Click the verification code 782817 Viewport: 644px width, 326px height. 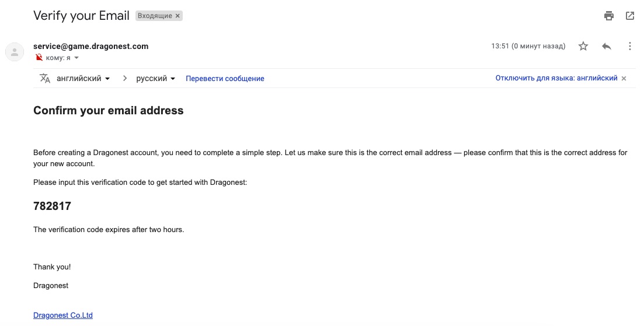click(52, 206)
